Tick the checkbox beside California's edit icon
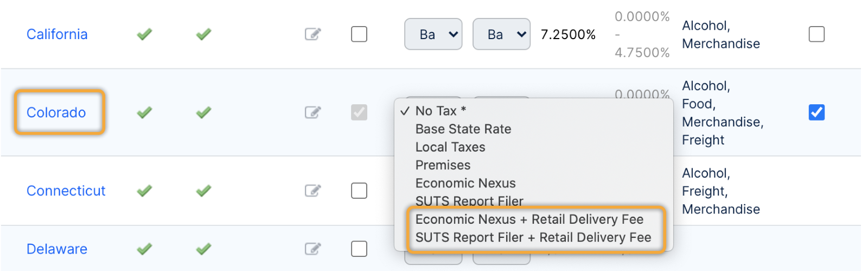868x271 pixels. [x=359, y=34]
